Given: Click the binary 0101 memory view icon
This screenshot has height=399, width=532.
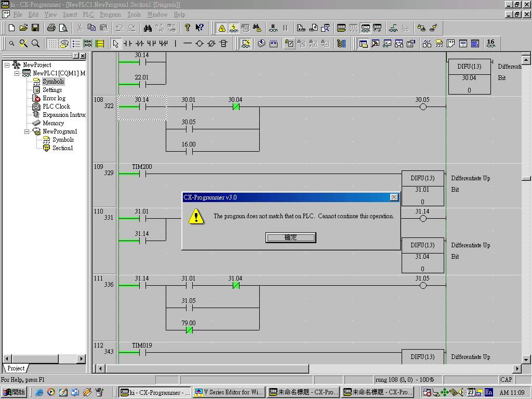Looking at the screenshot, I should tap(475, 44).
